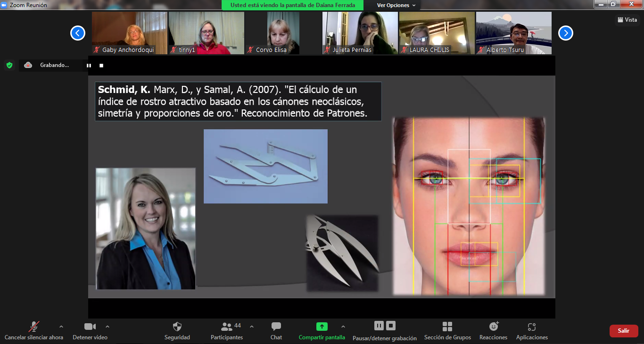The width and height of the screenshot is (644, 344).
Task: Switch layout using the Vista button
Action: 627,20
